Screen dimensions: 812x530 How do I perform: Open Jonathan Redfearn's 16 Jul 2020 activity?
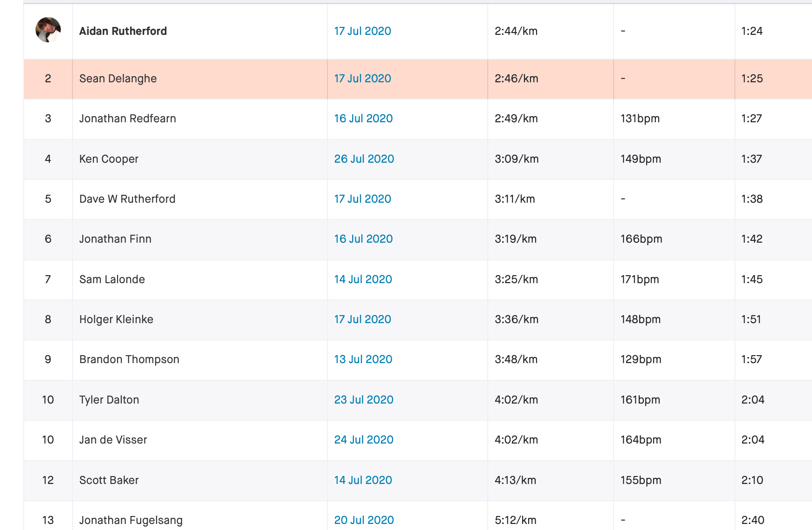coord(363,119)
